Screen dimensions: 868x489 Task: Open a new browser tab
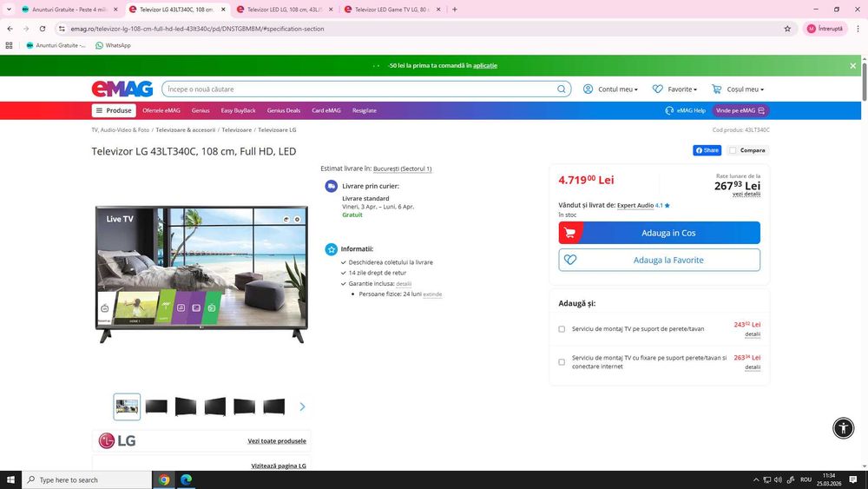click(455, 10)
